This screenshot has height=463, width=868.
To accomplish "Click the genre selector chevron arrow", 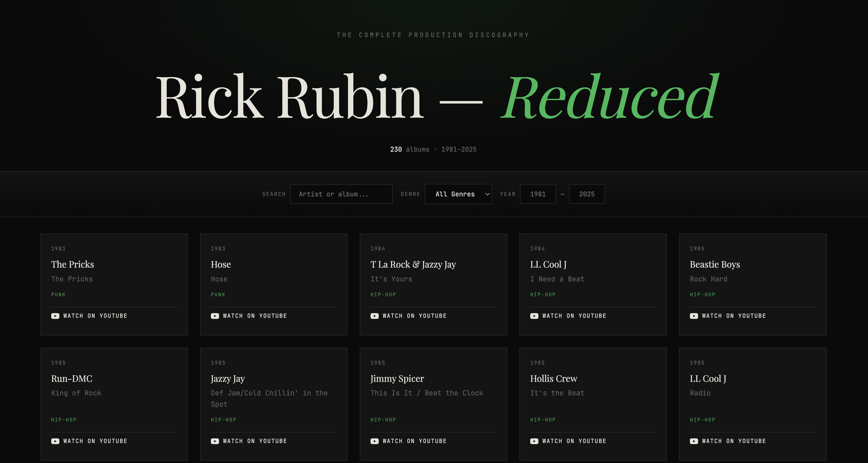I will click(486, 194).
